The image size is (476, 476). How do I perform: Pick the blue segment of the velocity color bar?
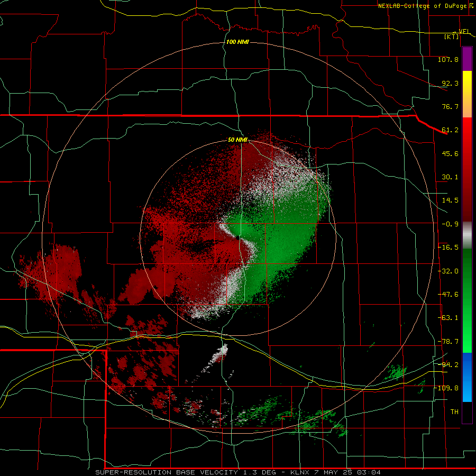(467, 377)
